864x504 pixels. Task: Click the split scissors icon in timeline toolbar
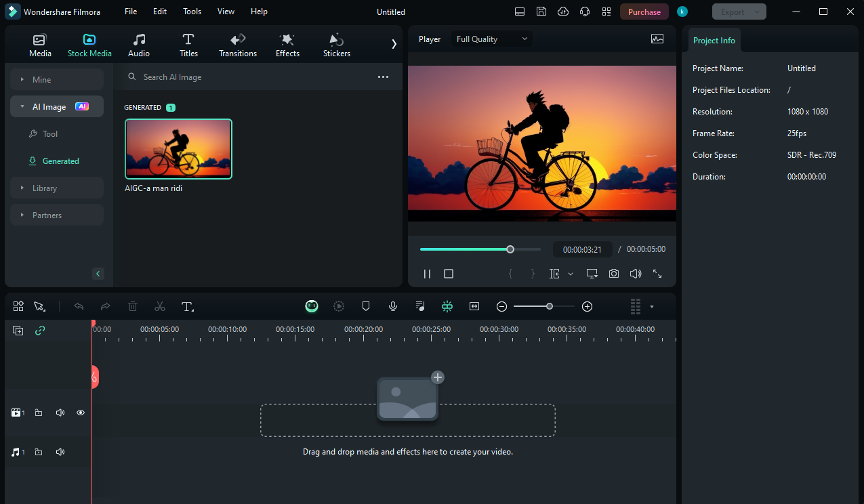click(160, 306)
